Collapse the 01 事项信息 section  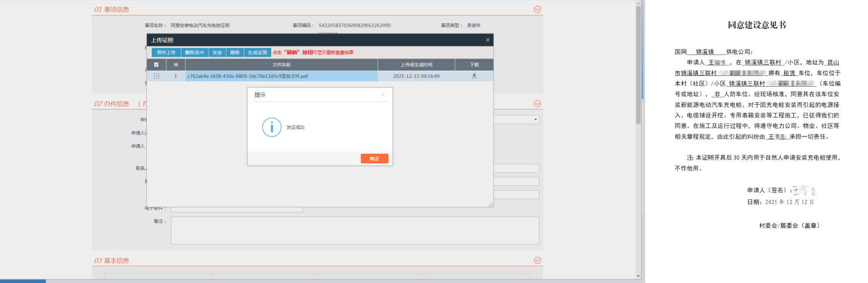537,10
